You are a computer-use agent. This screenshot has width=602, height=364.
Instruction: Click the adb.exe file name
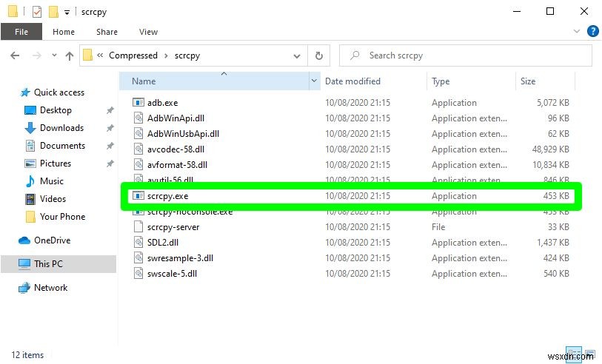click(162, 103)
